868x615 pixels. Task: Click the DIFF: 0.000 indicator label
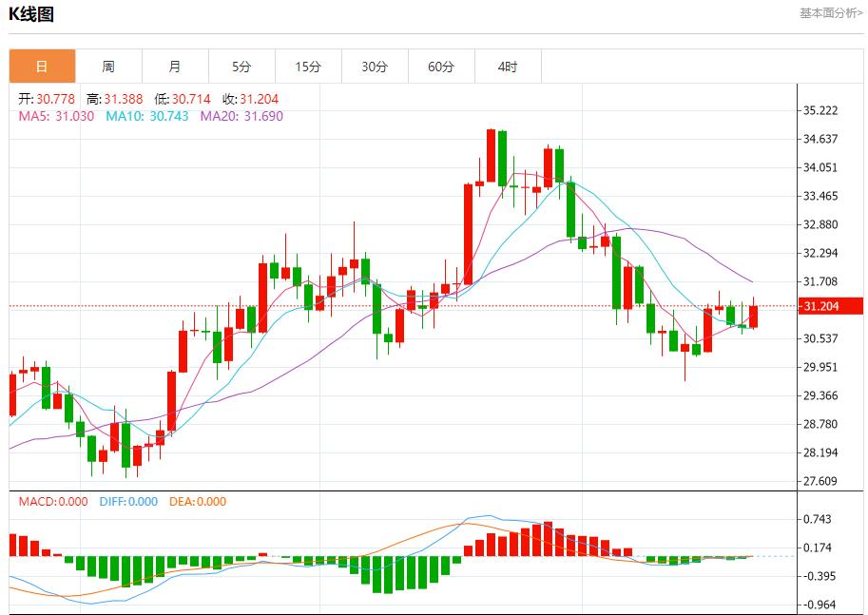128,501
